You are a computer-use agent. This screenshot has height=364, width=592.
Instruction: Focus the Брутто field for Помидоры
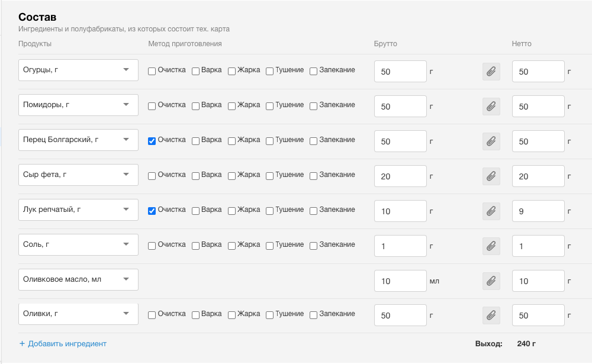(400, 107)
